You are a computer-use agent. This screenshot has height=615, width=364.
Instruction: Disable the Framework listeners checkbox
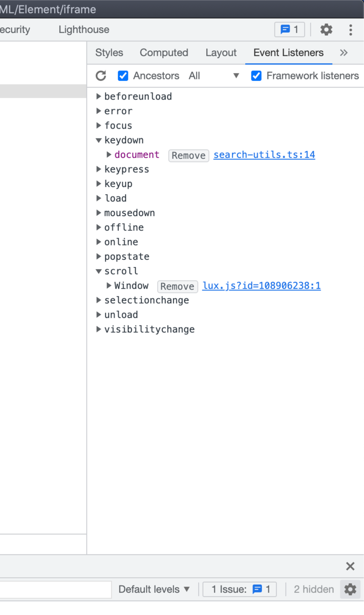(256, 76)
